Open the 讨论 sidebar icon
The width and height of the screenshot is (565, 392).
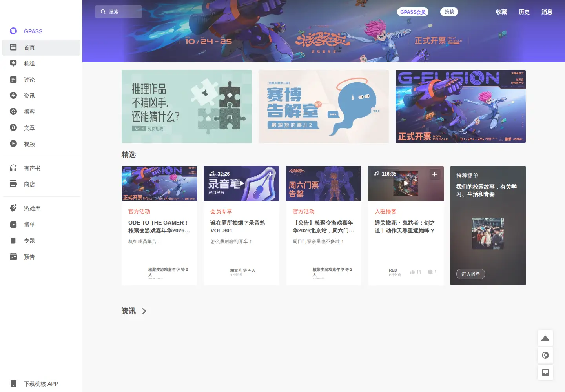pyautogui.click(x=13, y=79)
